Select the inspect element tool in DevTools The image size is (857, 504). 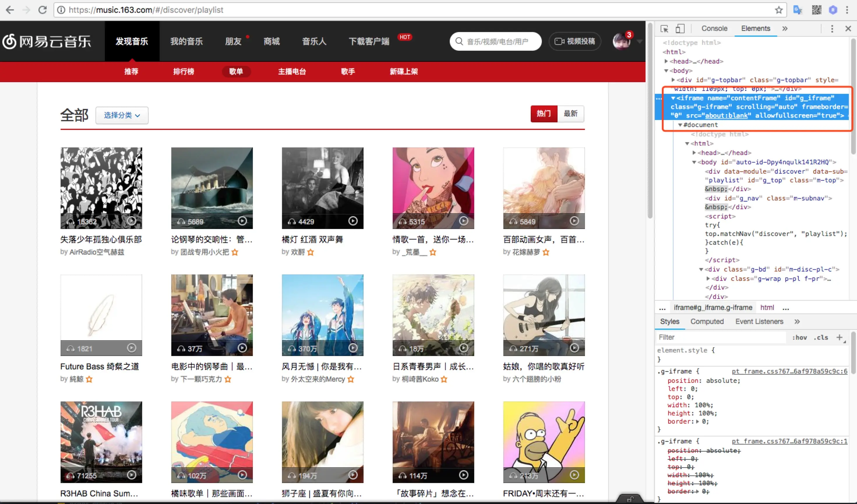point(664,29)
